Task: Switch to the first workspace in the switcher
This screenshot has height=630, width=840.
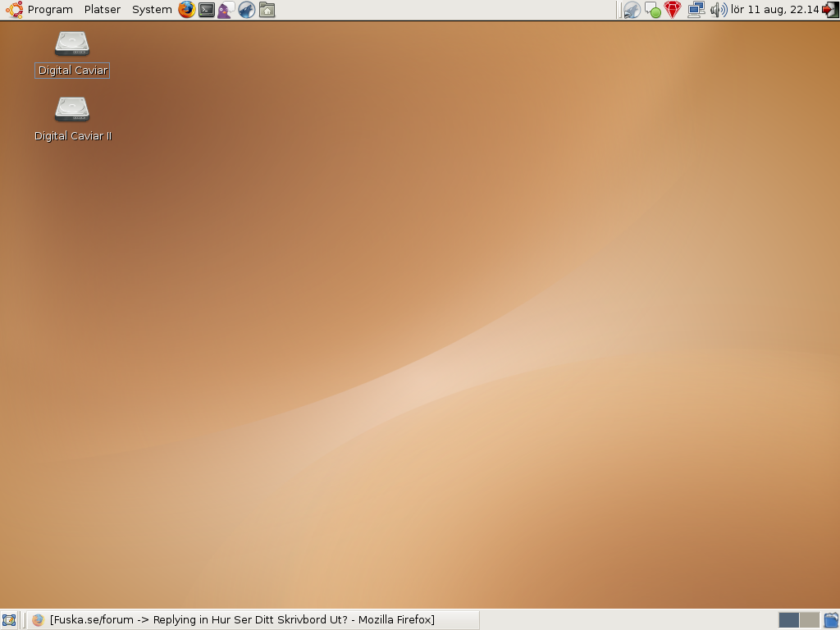Action: (x=788, y=620)
